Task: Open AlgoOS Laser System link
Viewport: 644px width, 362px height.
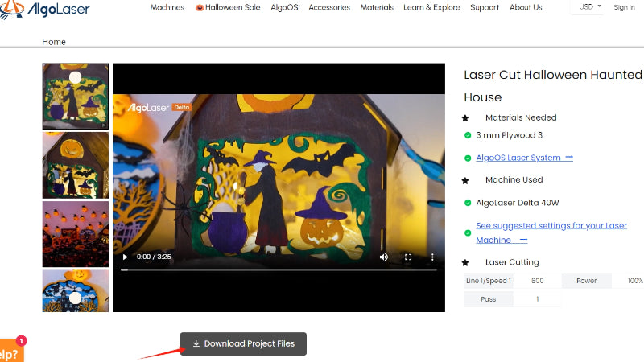Action: click(518, 158)
